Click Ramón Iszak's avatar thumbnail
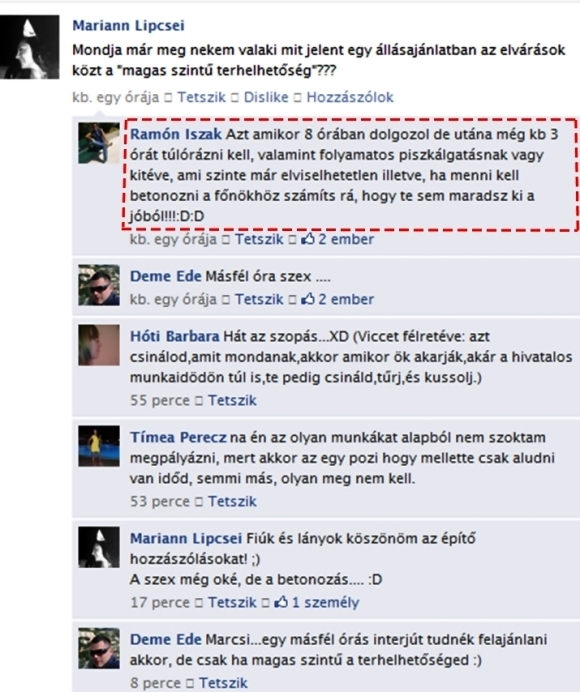Viewport: 580px width, 692px height. coord(99,143)
